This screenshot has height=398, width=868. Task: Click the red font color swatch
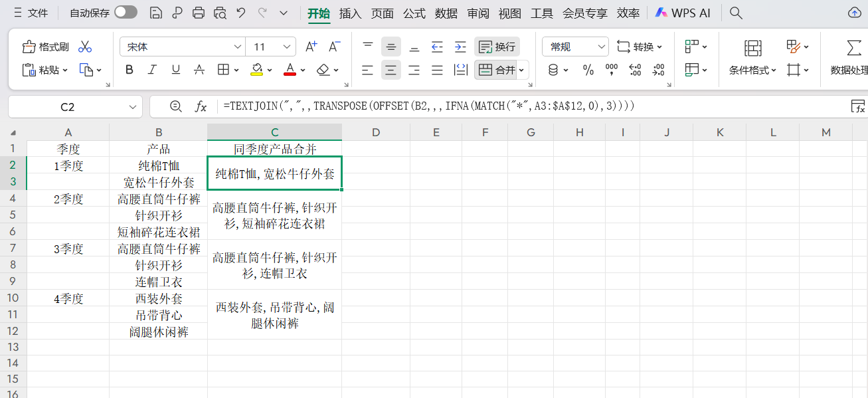tap(290, 69)
